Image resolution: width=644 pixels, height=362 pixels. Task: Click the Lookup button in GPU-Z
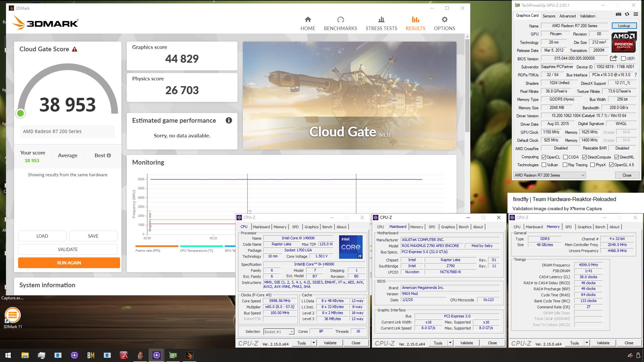click(624, 26)
